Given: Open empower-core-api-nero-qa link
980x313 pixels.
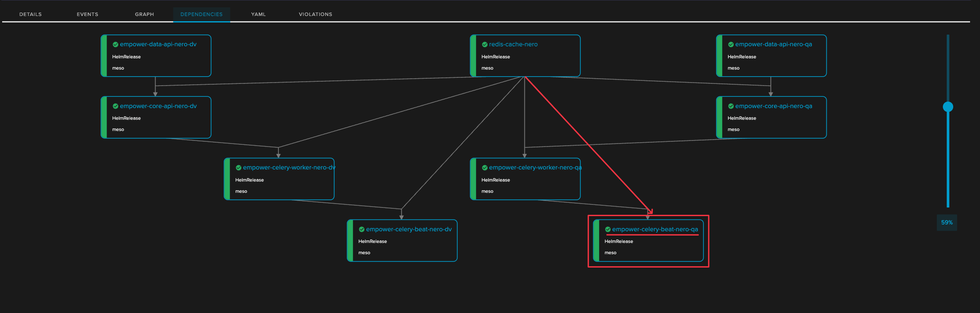Looking at the screenshot, I should coord(774,106).
